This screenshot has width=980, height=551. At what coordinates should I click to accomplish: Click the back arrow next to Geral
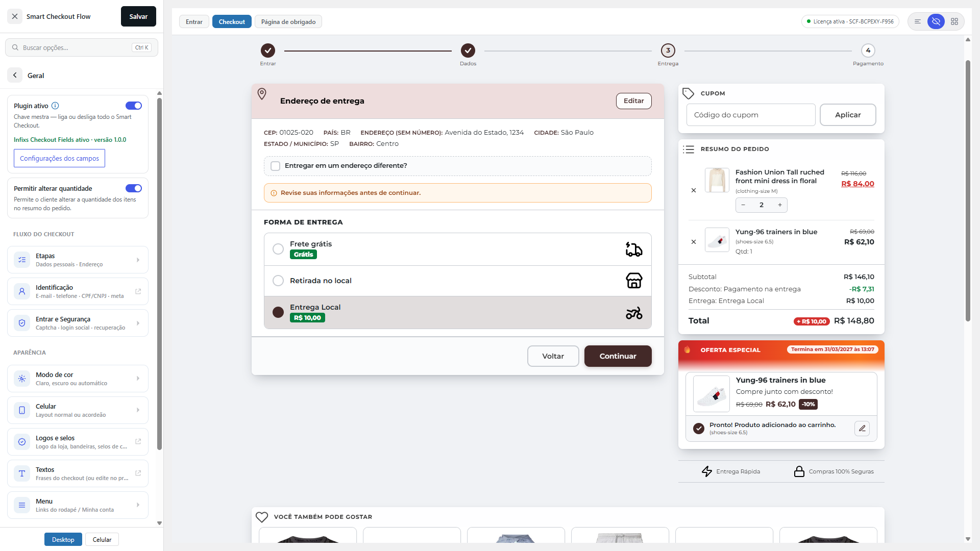pyautogui.click(x=15, y=75)
